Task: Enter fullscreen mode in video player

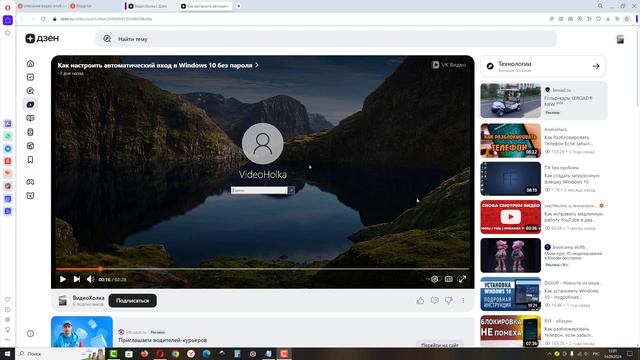Action: coord(462,279)
